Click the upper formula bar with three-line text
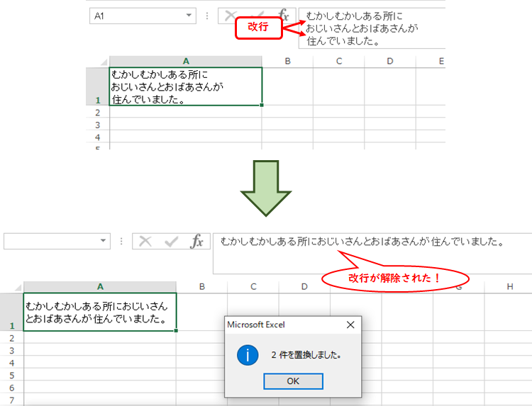 [x=372, y=28]
